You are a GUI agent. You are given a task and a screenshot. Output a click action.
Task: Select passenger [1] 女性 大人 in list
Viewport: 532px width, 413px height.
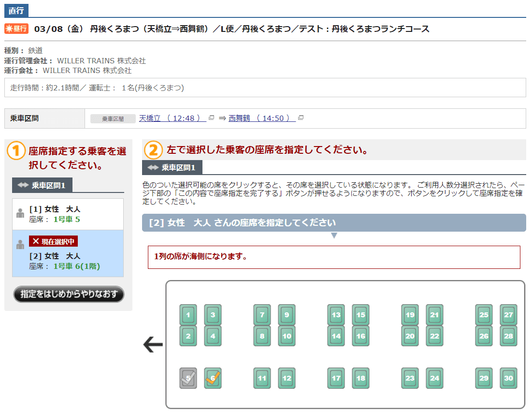point(68,214)
